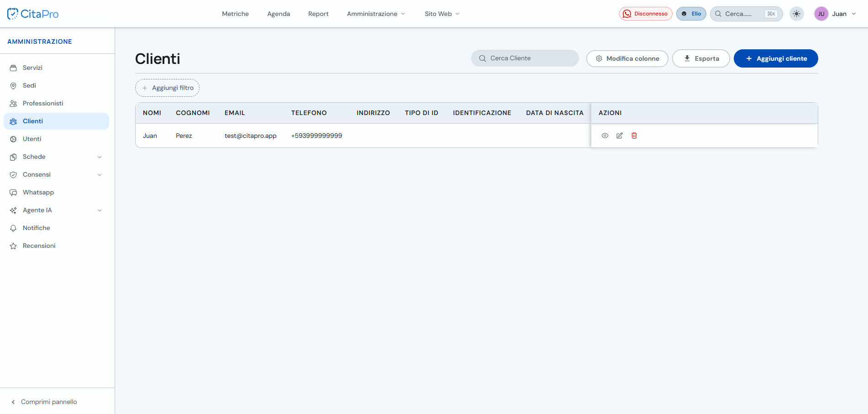The image size is (868, 414).
Task: Click Aggiungi cliente button
Action: pos(776,58)
